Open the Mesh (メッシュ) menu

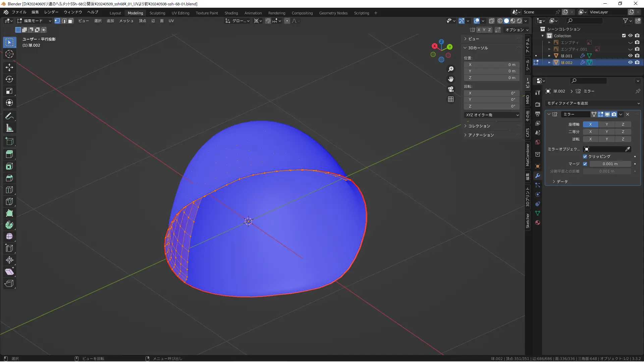pyautogui.click(x=126, y=21)
